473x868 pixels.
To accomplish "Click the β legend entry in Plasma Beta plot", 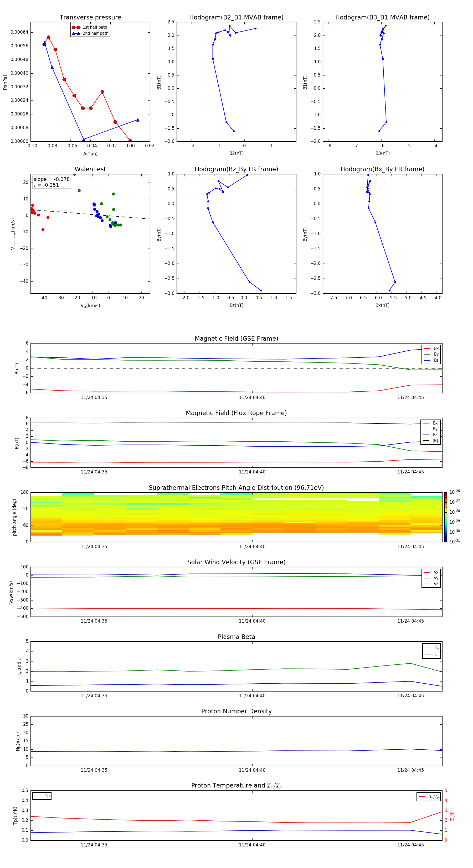I will point(431,654).
